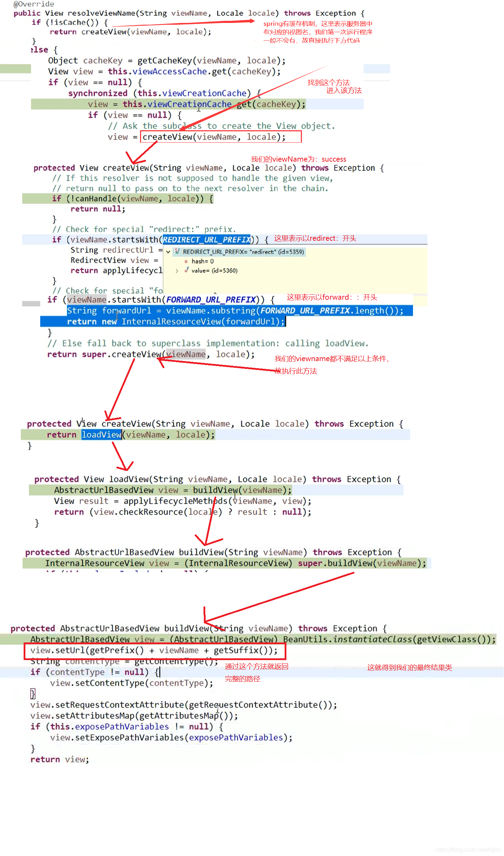Screen dimensions: 504x856
Task: Click the getSuffix() call in view.setUrl
Action: (241, 650)
